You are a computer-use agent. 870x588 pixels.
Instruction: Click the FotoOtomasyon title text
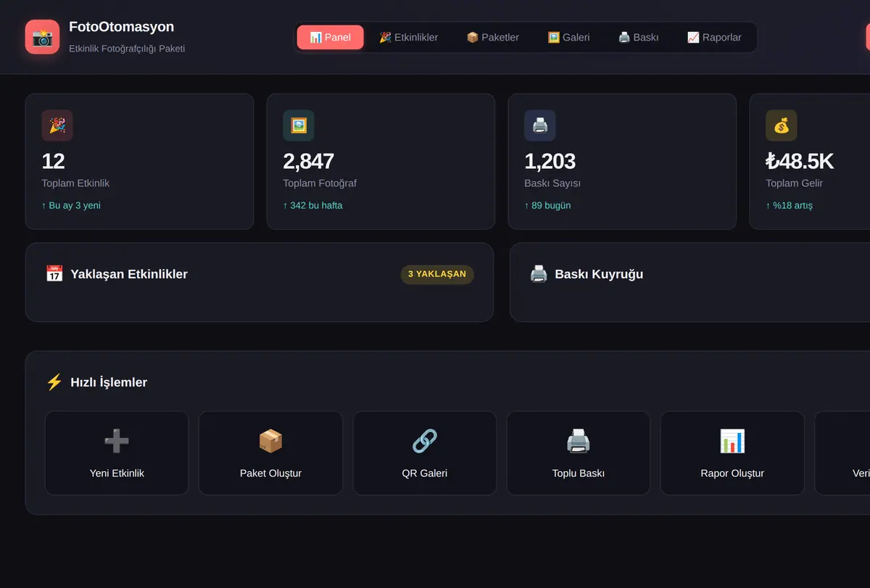[122, 27]
